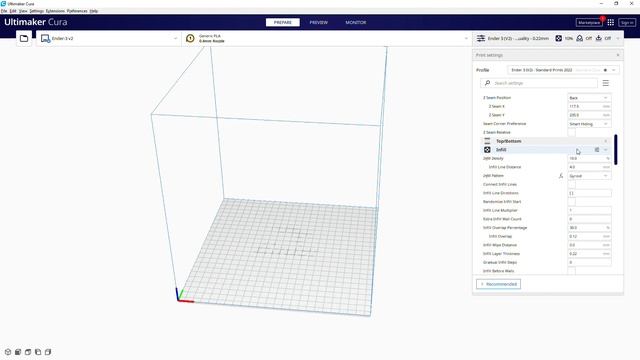The height and width of the screenshot is (360, 640).
Task: Click the settings panel vertical scrollbar
Action: (x=616, y=150)
